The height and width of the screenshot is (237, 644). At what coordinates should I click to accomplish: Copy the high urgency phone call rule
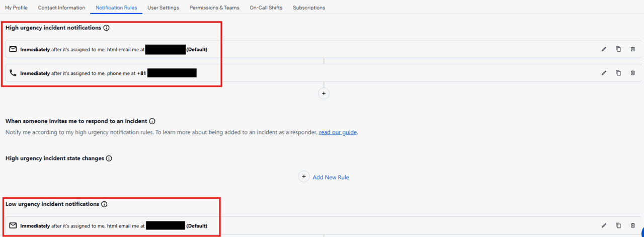[x=618, y=73]
